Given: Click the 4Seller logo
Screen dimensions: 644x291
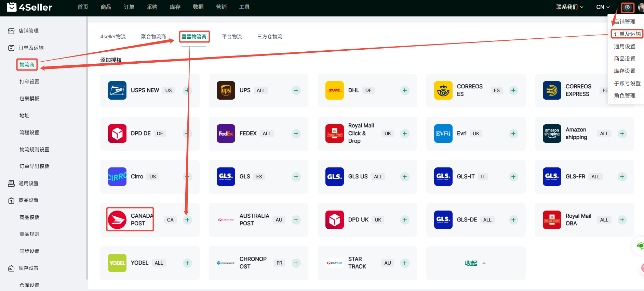Looking at the screenshot, I should (x=29, y=7).
